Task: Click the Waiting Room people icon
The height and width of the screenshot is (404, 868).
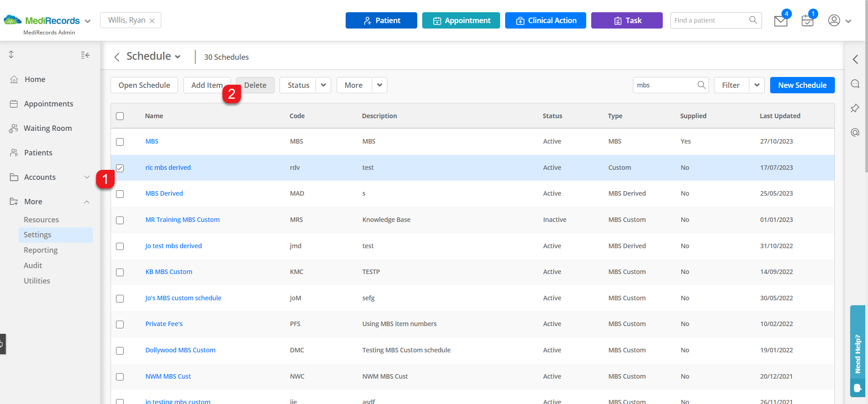Action: (14, 128)
